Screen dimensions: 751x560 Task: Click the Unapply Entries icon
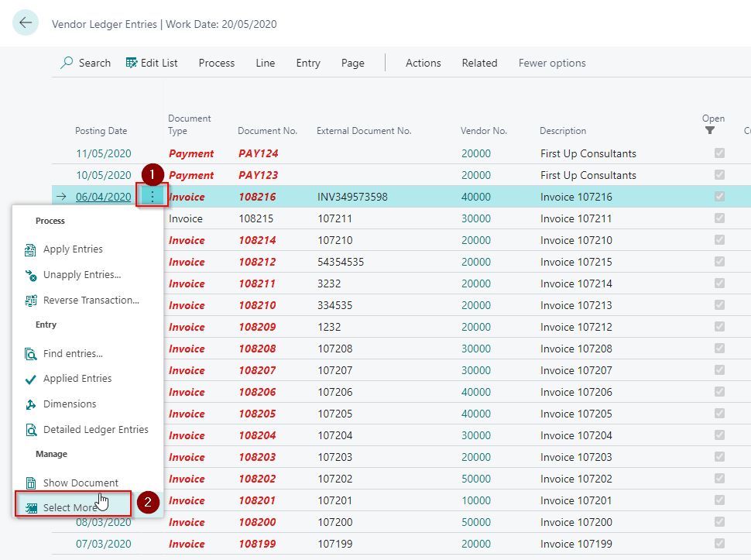coord(31,275)
